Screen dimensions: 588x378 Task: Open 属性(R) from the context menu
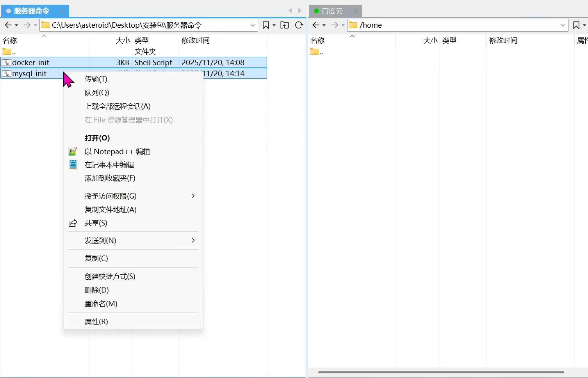(96, 321)
